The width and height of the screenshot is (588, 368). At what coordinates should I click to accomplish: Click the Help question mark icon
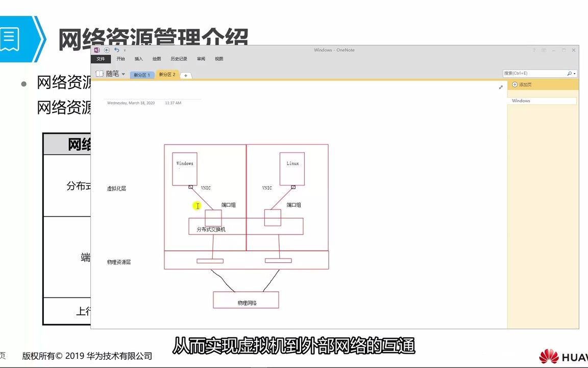pyautogui.click(x=534, y=50)
